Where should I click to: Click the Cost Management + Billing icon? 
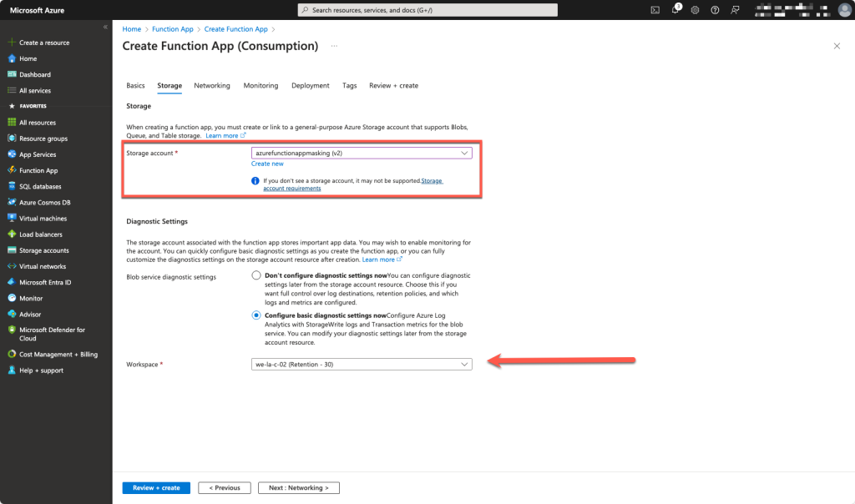click(x=12, y=354)
